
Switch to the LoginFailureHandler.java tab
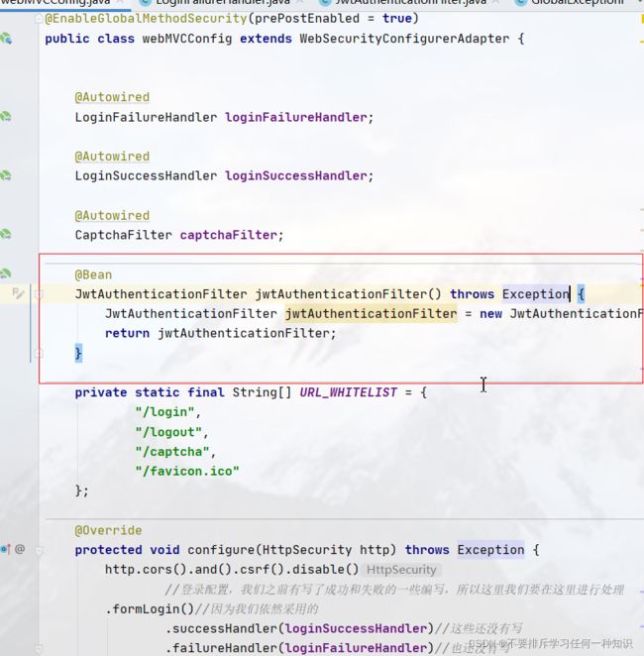pos(222,3)
